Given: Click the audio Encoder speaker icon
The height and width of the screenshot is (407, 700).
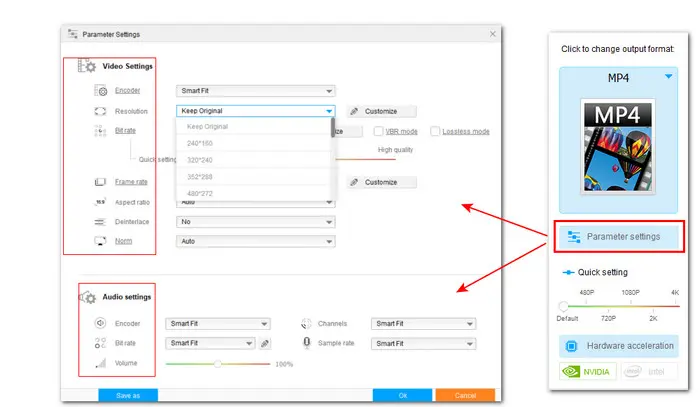Looking at the screenshot, I should point(100,323).
